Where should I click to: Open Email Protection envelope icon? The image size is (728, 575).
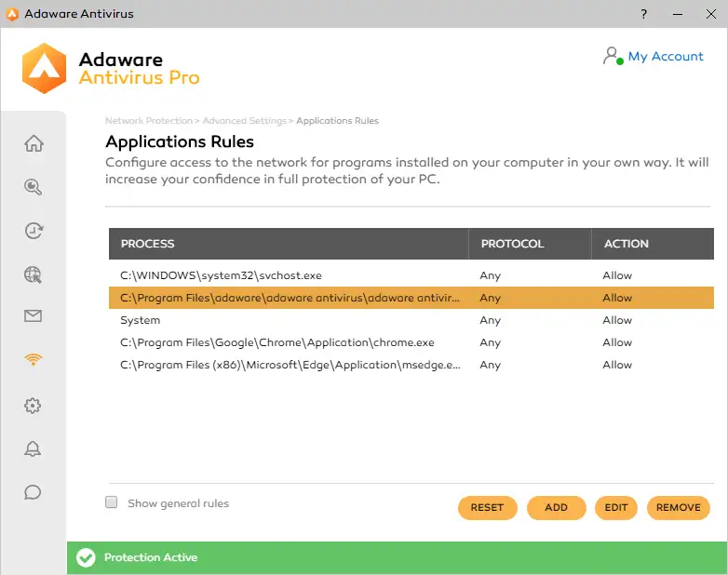[x=34, y=317]
